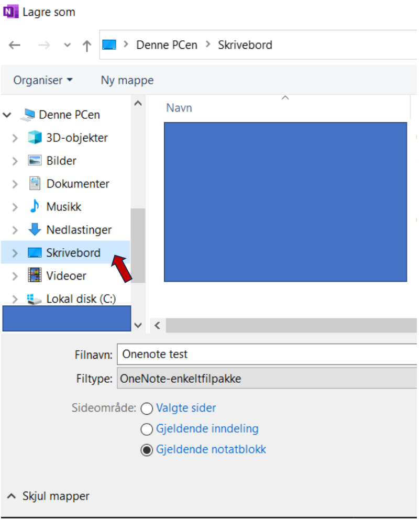The width and height of the screenshot is (420, 521).
Task: Open the Organiser menu
Action: click(x=43, y=80)
